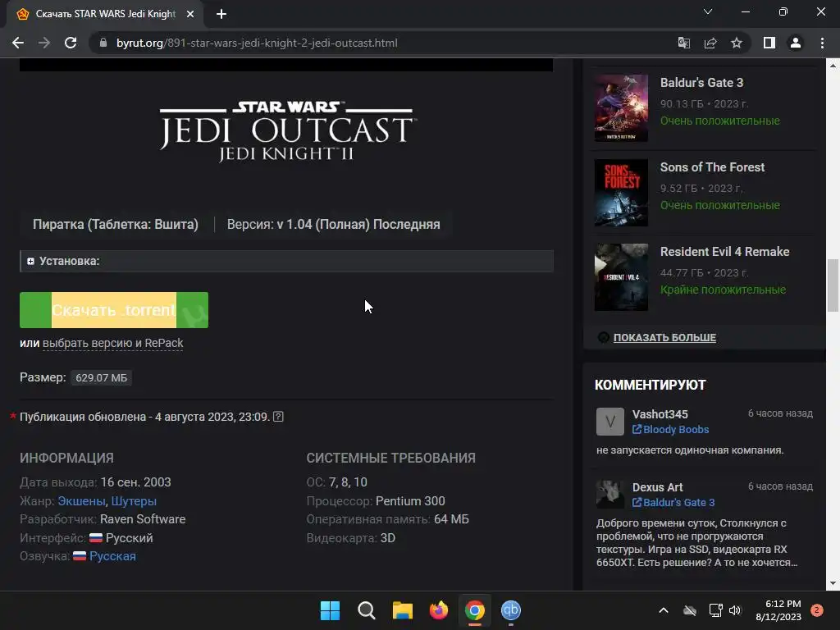The height and width of the screenshot is (630, 840).
Task: Close the STAR WARS Jedi Knight tab
Action: 190,14
